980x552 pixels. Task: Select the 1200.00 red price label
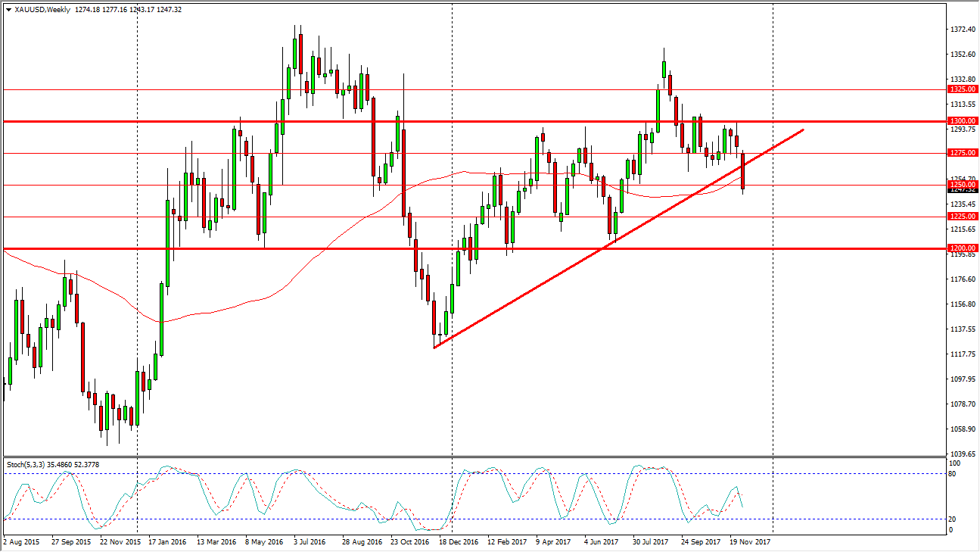[x=962, y=248]
